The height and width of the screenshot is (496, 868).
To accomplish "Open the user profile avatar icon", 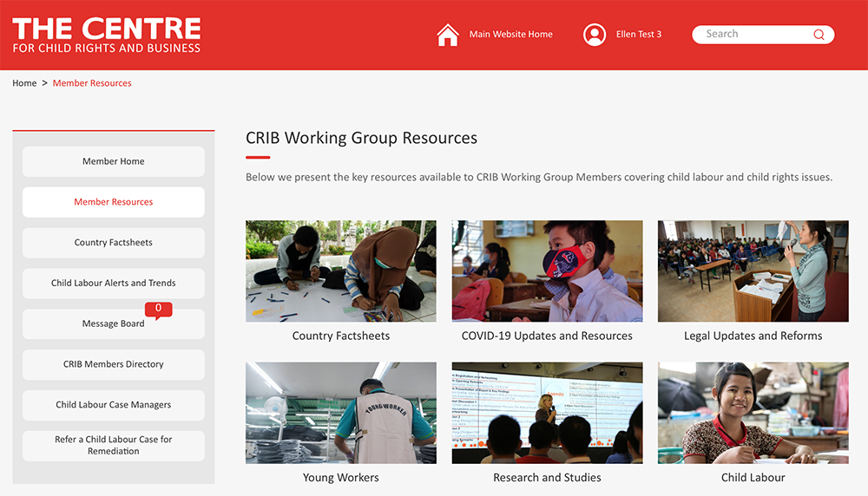I will pos(595,35).
